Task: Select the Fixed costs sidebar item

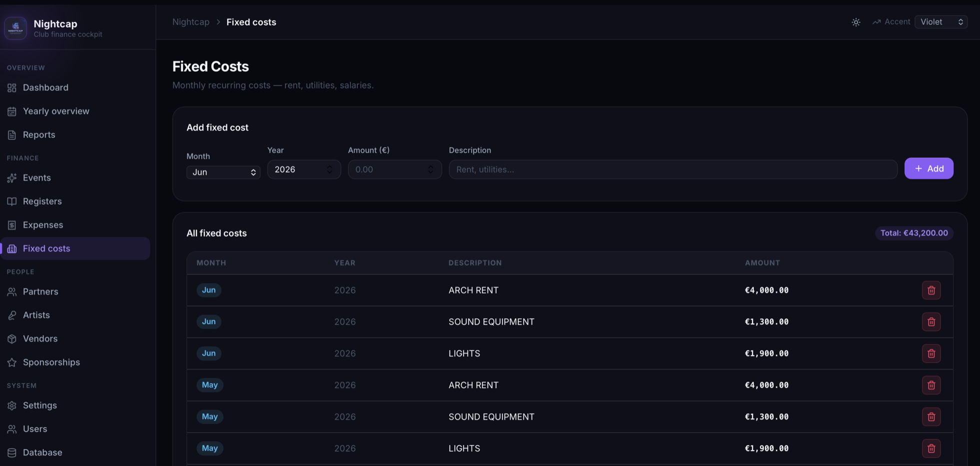Action: 75,249
